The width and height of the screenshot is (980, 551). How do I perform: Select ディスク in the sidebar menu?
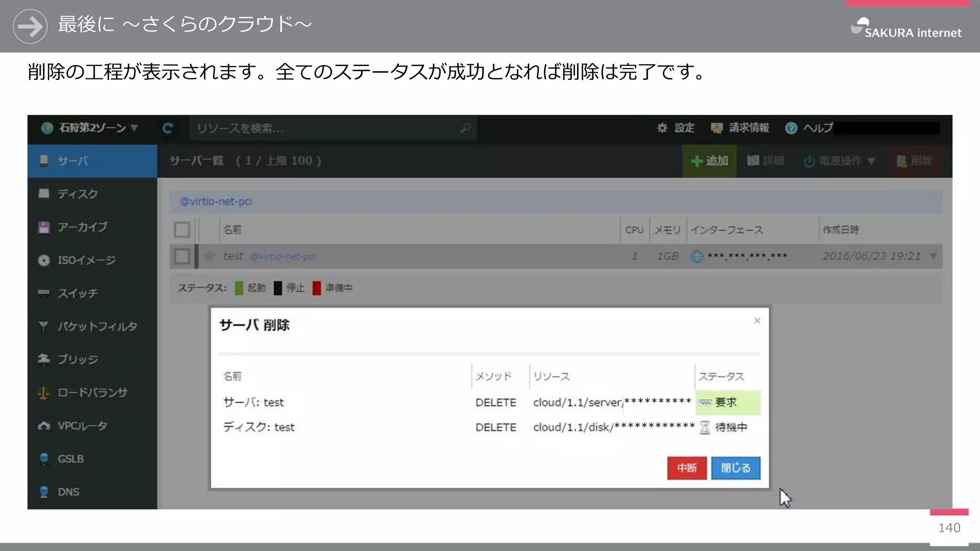point(92,194)
